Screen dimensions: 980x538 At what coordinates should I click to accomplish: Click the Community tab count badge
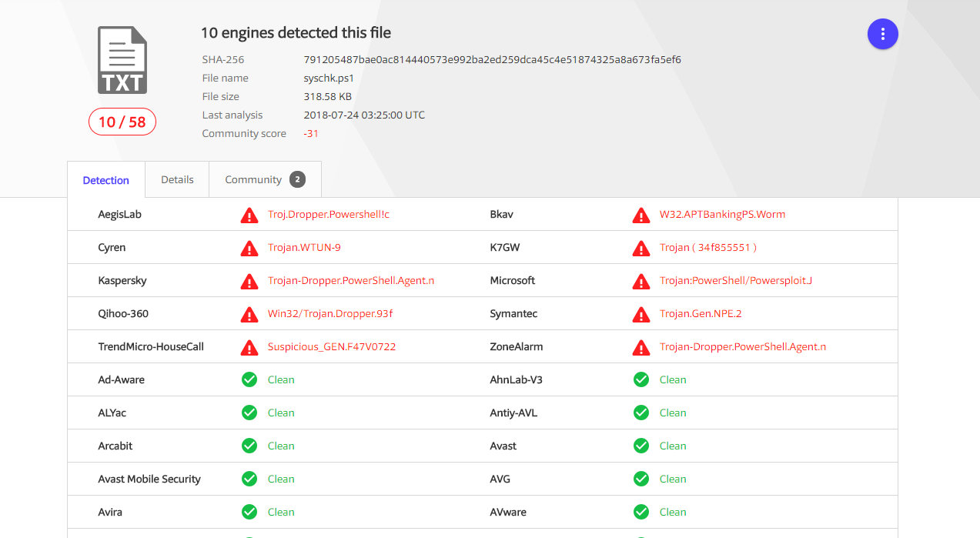coord(297,179)
